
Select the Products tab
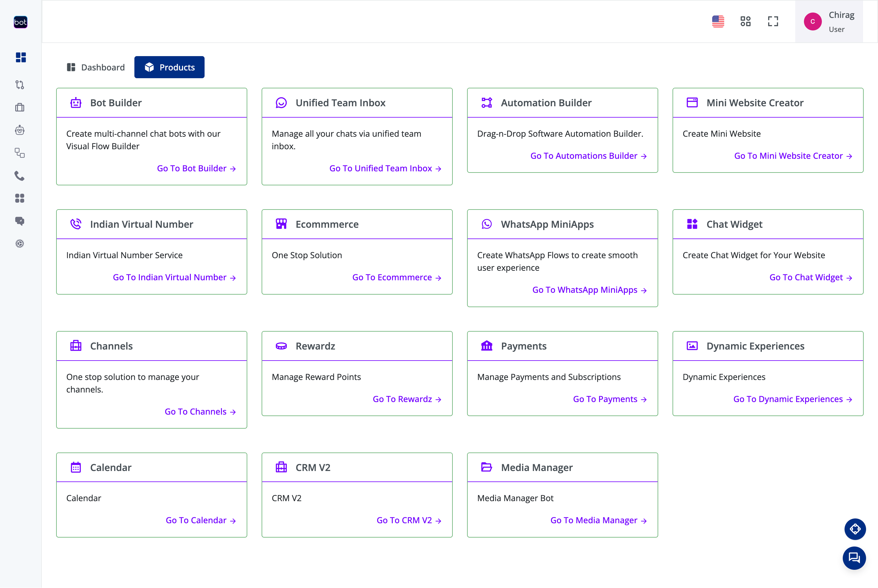point(169,67)
